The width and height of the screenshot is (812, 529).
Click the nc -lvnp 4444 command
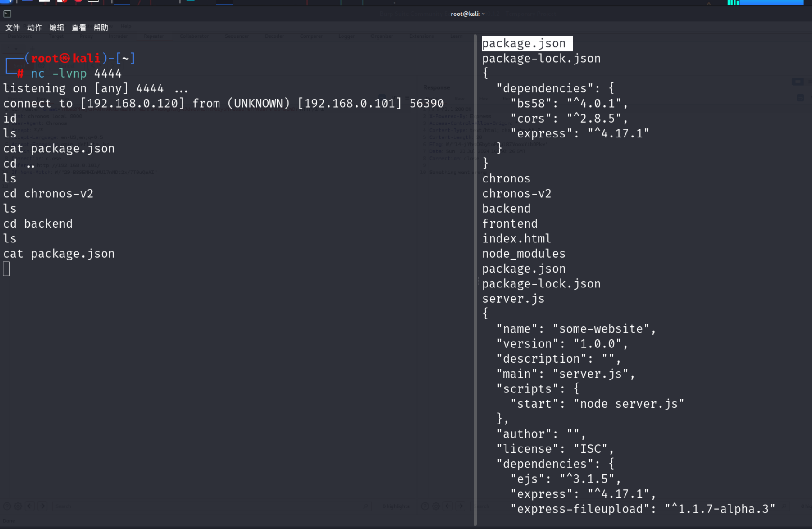76,73
